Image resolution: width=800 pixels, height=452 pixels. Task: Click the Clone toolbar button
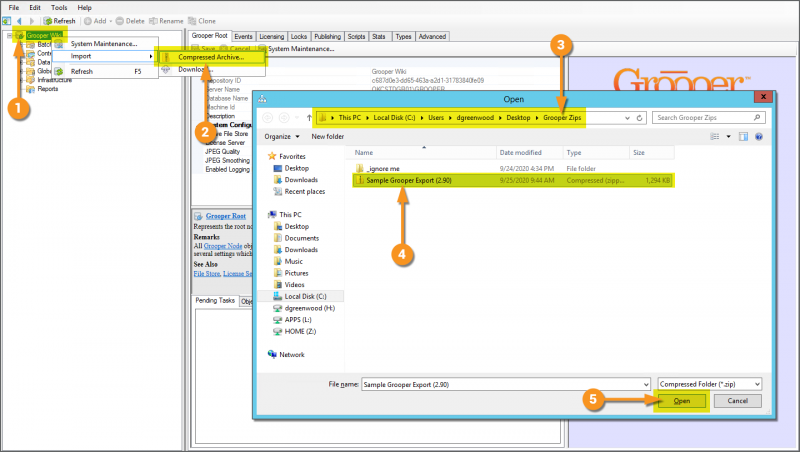point(202,21)
